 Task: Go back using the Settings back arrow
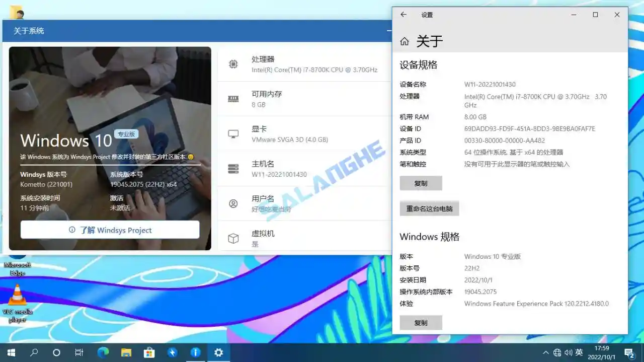coord(403,15)
